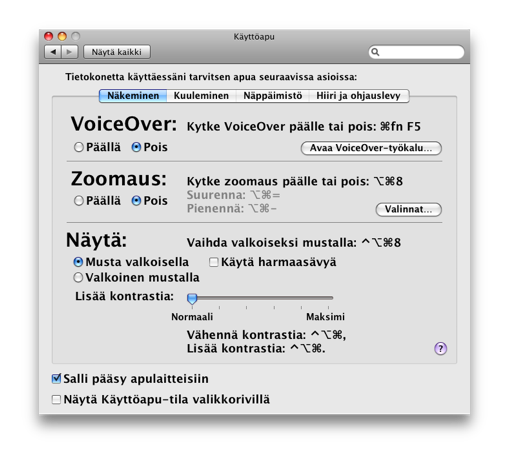Click Kytke zoomaus päälle tai pois text
The image size is (509, 463).
click(x=295, y=181)
